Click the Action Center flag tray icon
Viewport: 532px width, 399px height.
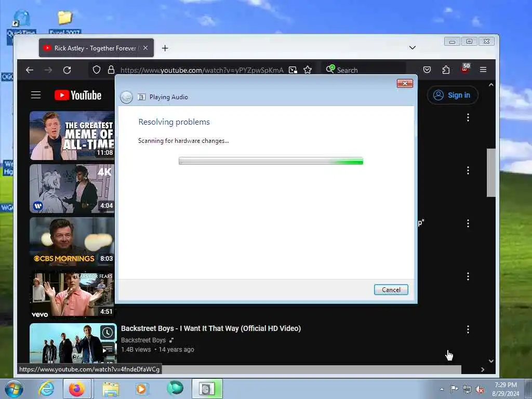pos(454,389)
